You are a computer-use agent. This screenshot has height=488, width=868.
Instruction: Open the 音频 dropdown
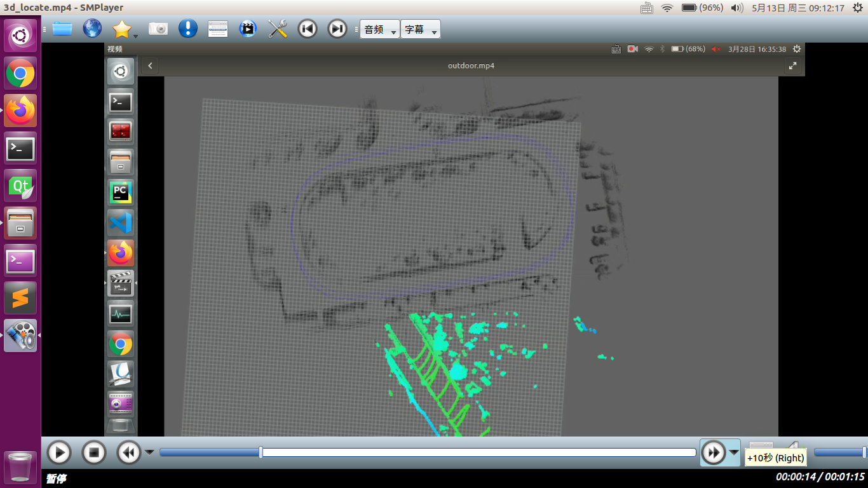[380, 29]
